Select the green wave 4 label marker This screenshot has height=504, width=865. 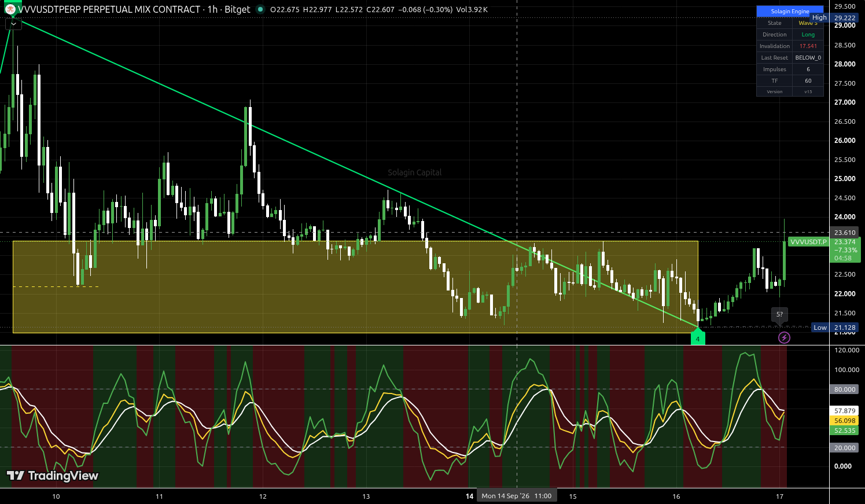click(x=698, y=337)
